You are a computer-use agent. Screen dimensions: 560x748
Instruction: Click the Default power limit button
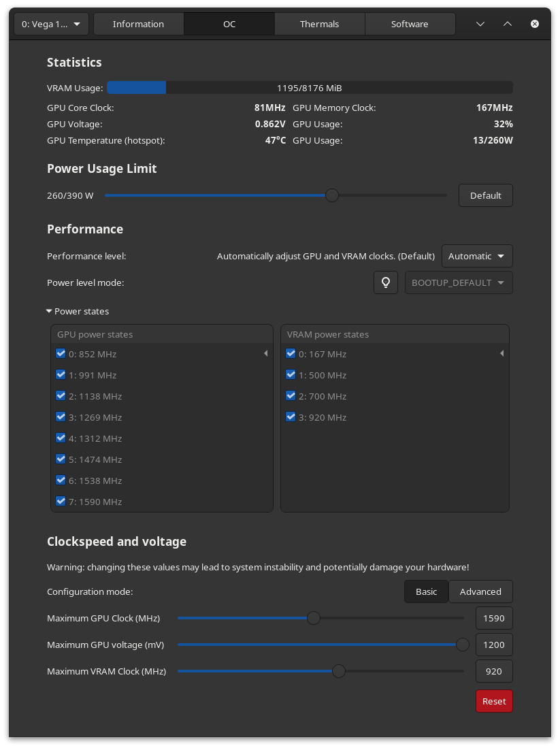click(485, 195)
